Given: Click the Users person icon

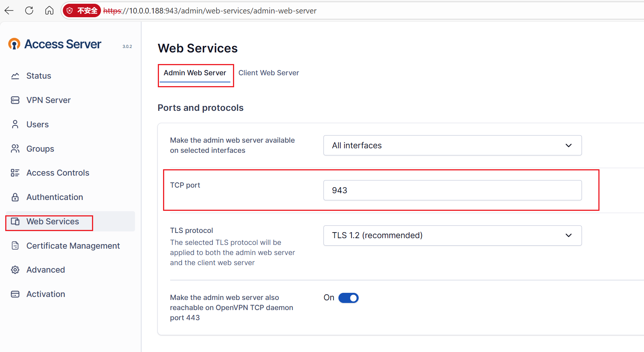Looking at the screenshot, I should (x=15, y=124).
